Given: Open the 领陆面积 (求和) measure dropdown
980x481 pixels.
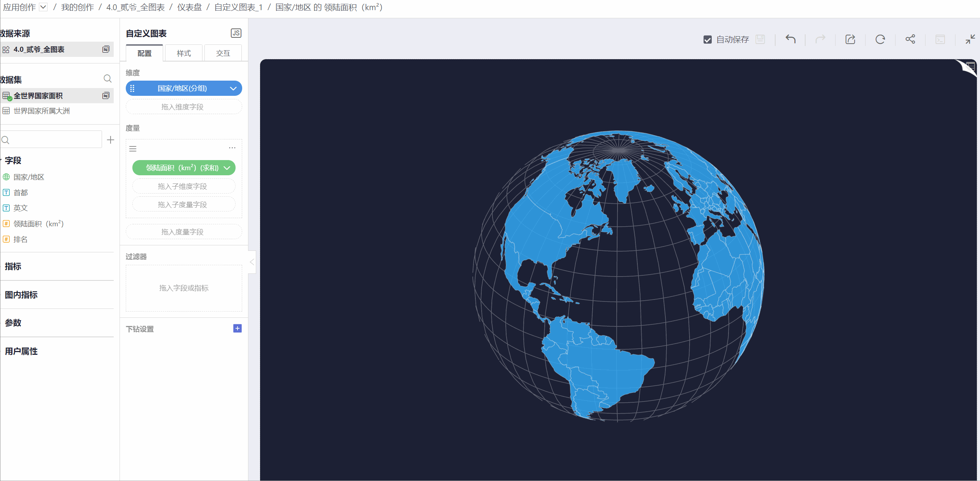Looking at the screenshot, I should [x=227, y=168].
